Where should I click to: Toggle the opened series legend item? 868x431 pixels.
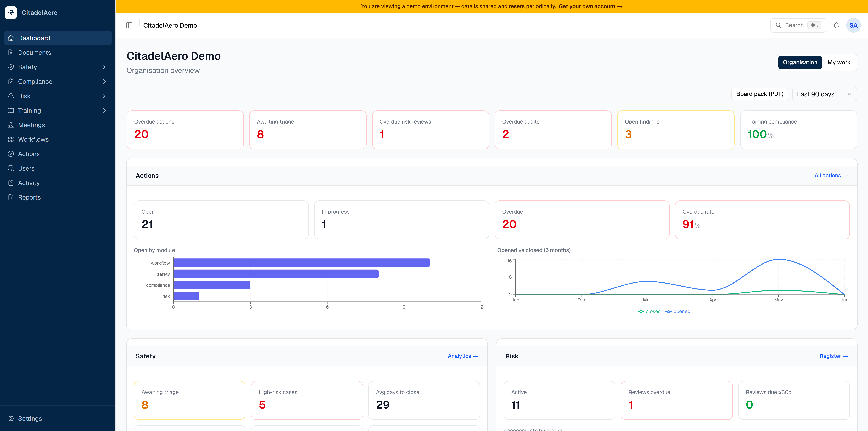(678, 312)
